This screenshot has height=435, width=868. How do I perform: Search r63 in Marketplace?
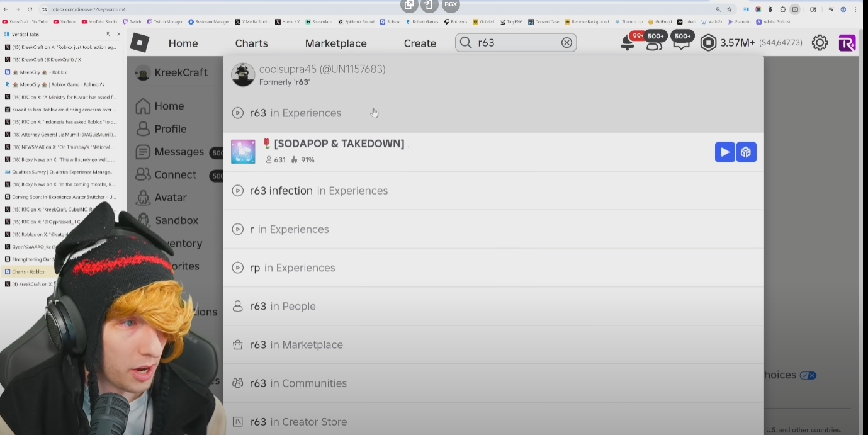click(493, 345)
